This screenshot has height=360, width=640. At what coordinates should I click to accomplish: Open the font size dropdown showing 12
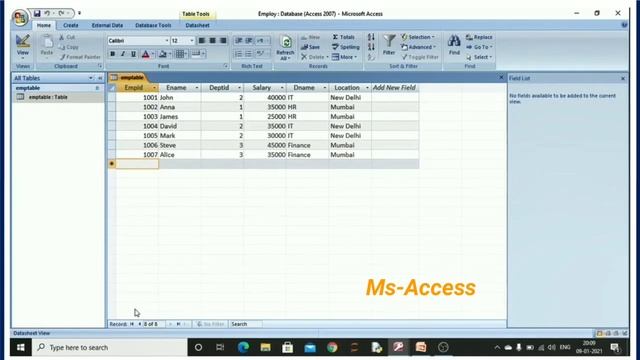pos(191,41)
